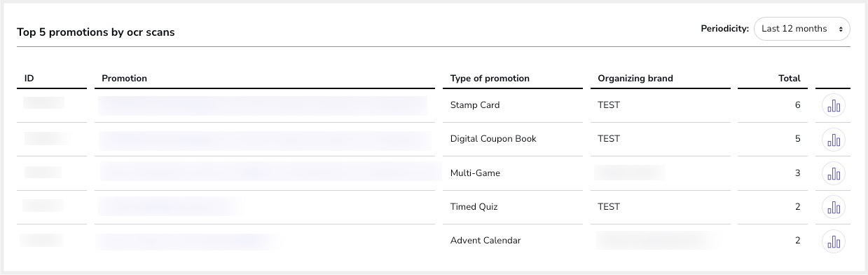868x275 pixels.
Task: Click TEST brand in Digital Coupon Book row
Action: click(609, 139)
